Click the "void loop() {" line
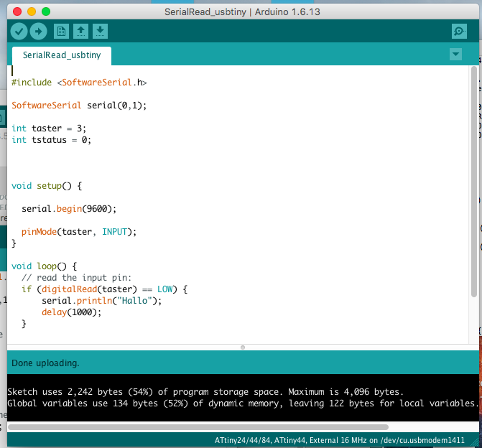482x448 pixels. (45, 266)
